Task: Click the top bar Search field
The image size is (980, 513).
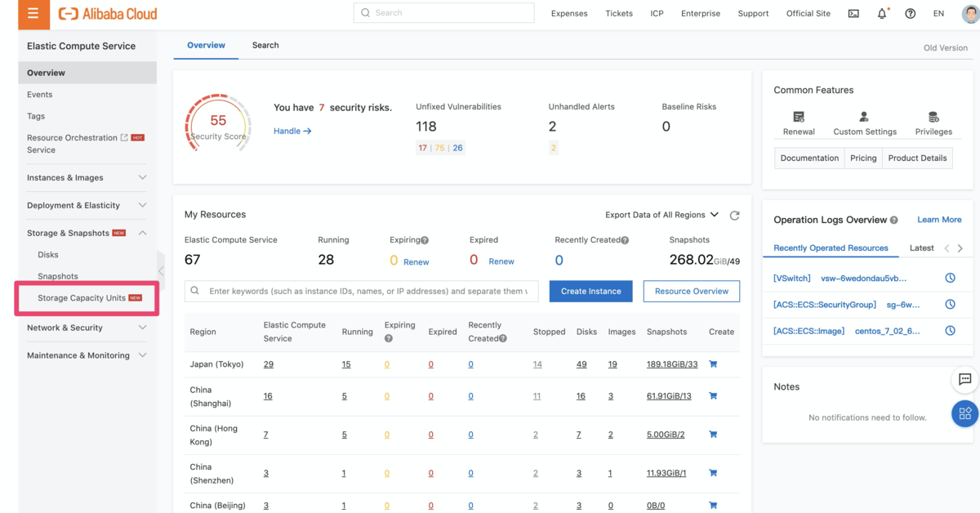Action: [x=443, y=13]
